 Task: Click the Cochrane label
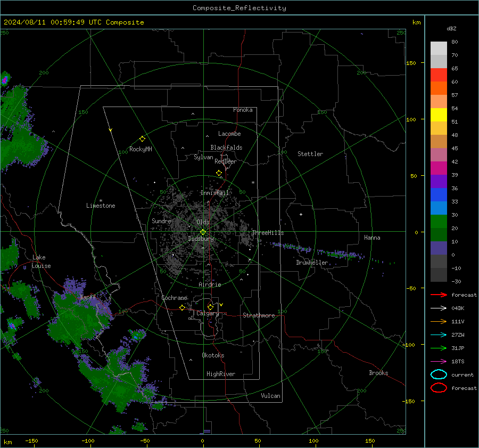(x=174, y=298)
